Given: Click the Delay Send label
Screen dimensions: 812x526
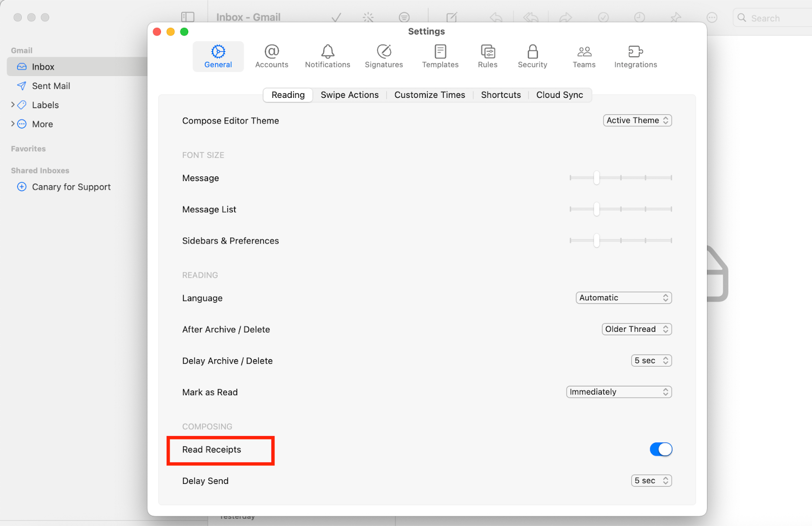Looking at the screenshot, I should [x=205, y=481].
